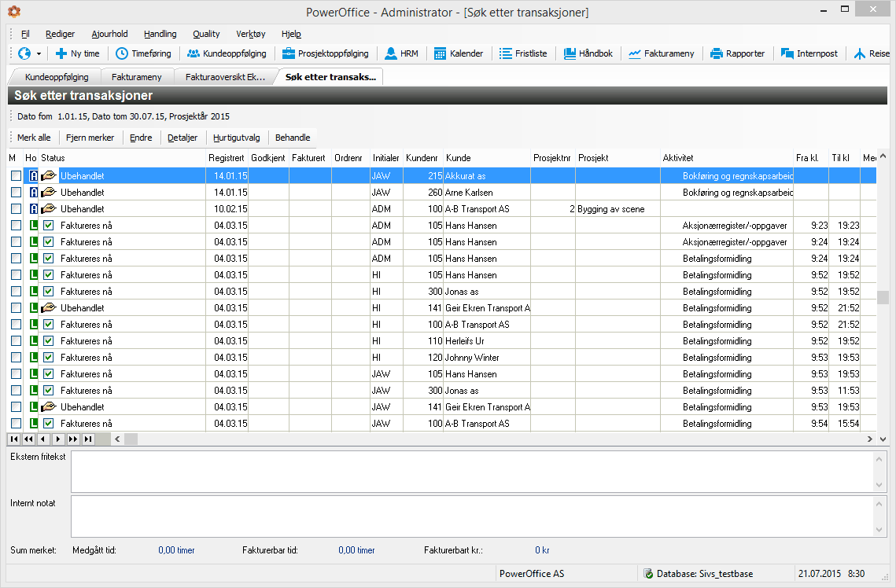Open the Håndbok toolbar item
The width and height of the screenshot is (896, 588).
point(588,53)
